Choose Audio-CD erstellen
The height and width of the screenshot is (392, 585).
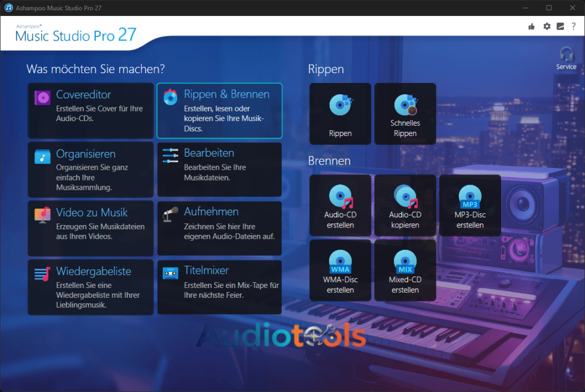340,205
